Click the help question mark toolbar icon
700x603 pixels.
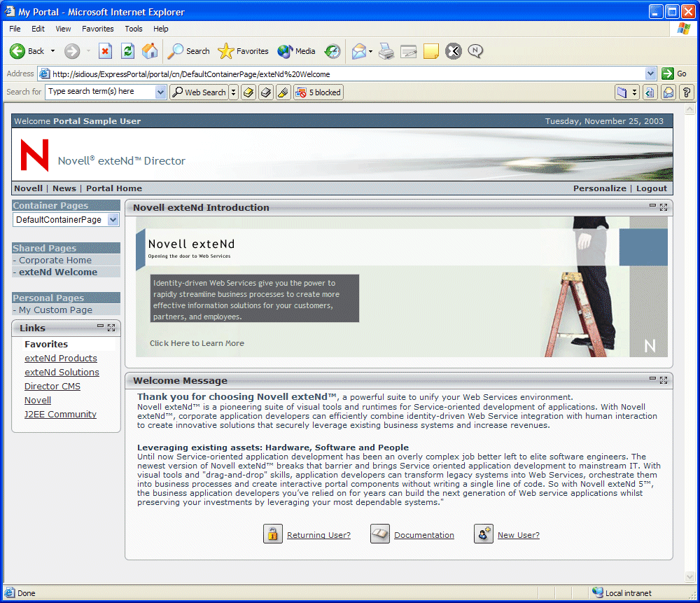(x=687, y=92)
